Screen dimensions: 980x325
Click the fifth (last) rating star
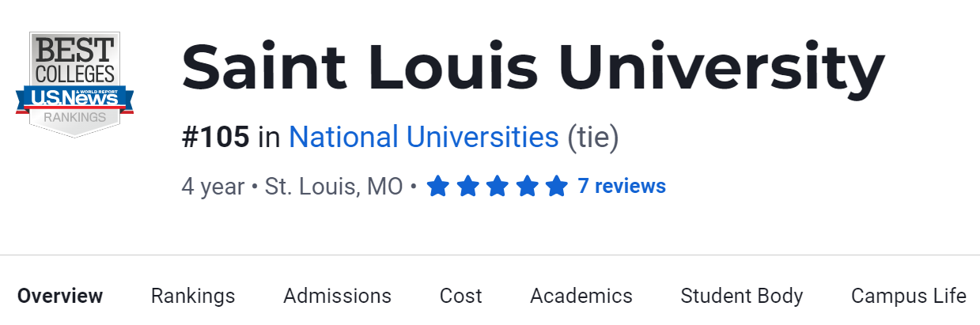[557, 187]
